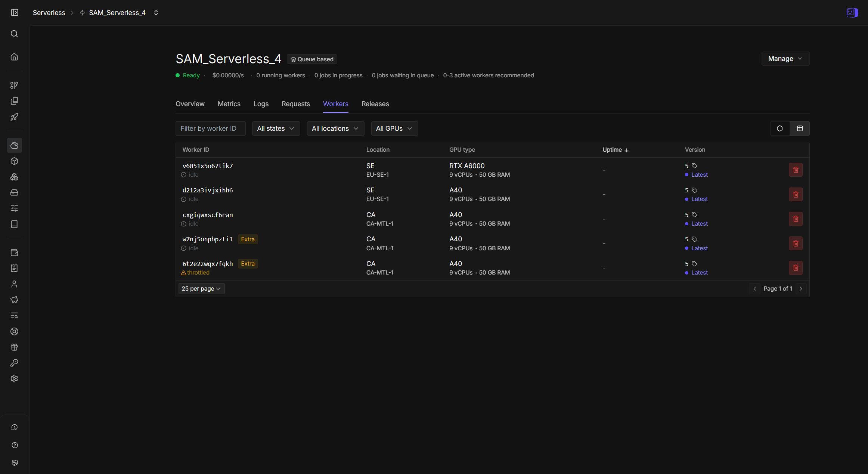Image resolution: width=868 pixels, height=474 pixels.
Task: Open the rocket icon in sidebar
Action: click(15, 117)
